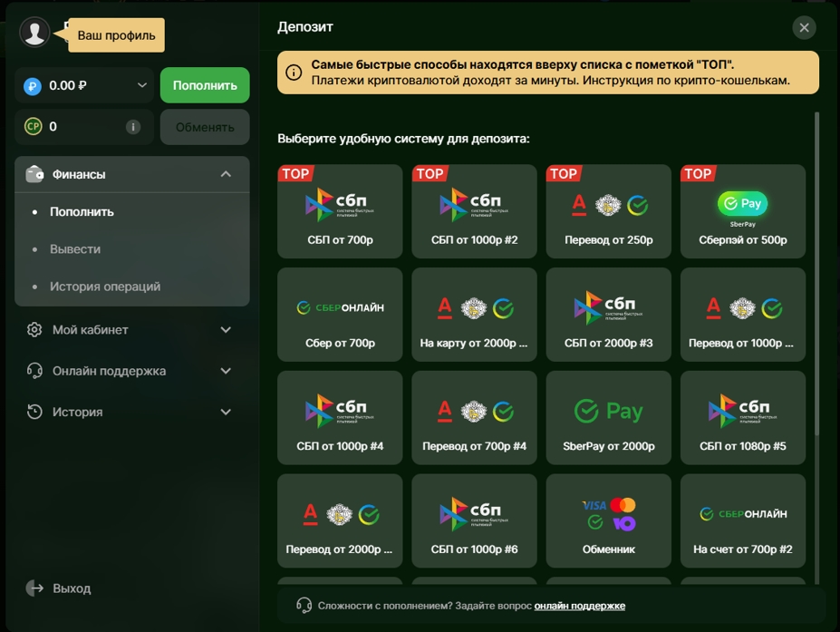Click the История clock icon
This screenshot has width=840, height=632.
pyautogui.click(x=34, y=412)
